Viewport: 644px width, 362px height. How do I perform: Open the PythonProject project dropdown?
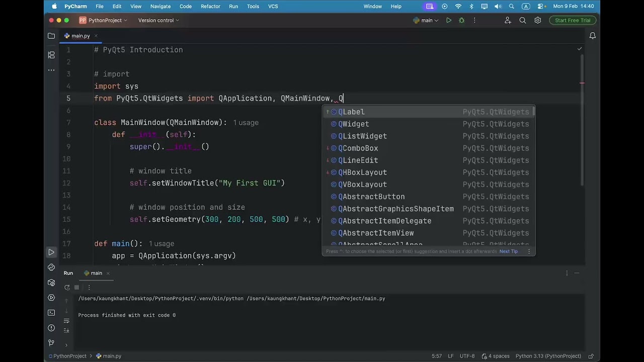point(103,20)
